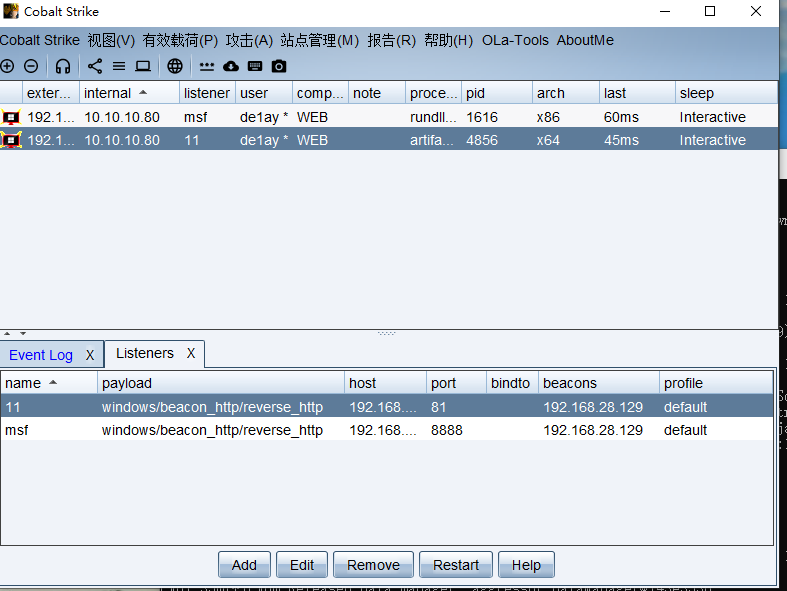View keystrokes using keyboard icon

pos(255,66)
